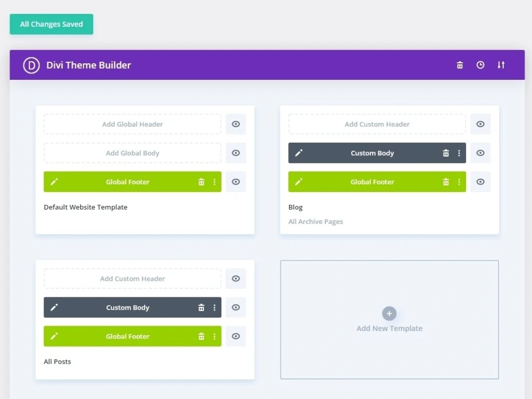Click the Divi logo icon
This screenshot has height=399, width=532.
tap(31, 65)
